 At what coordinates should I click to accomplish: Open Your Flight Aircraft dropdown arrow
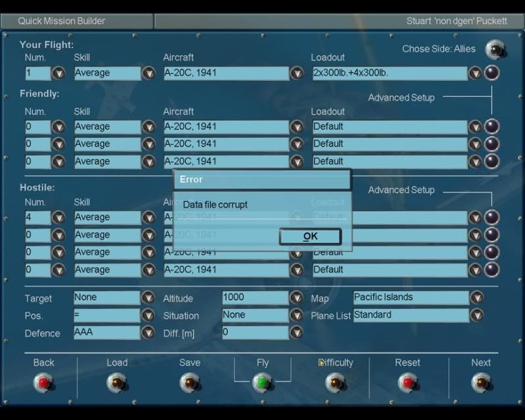[296, 73]
